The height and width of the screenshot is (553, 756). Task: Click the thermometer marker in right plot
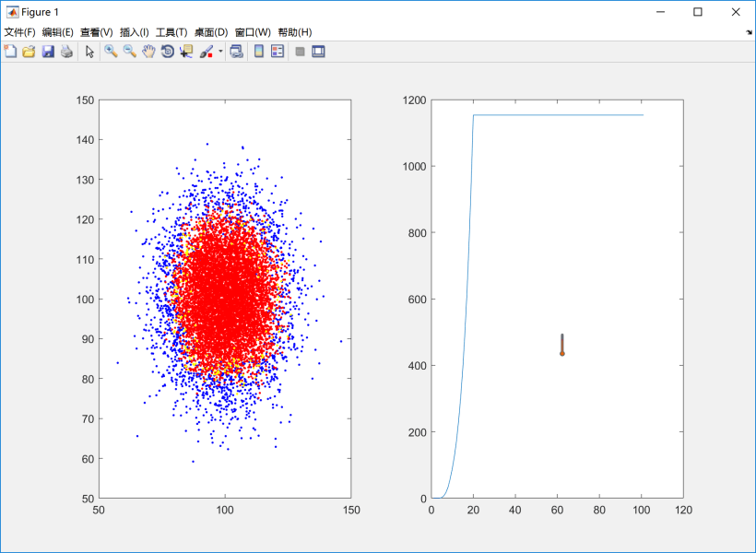562,345
